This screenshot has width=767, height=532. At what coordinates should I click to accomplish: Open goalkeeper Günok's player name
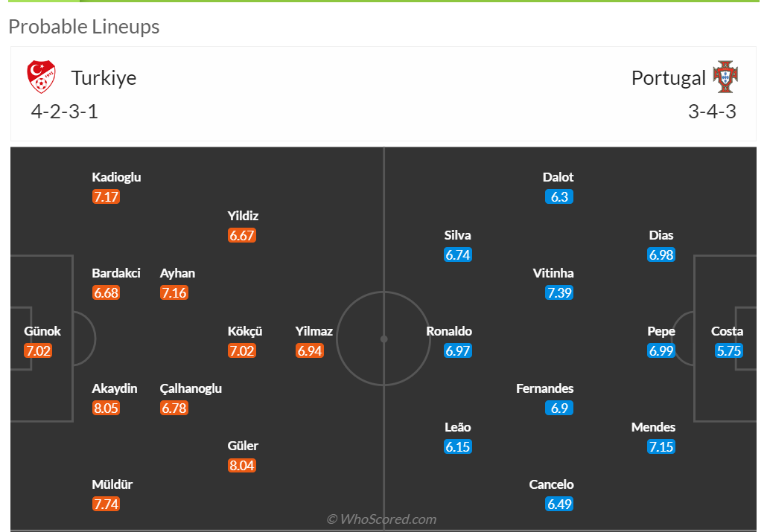pos(42,332)
